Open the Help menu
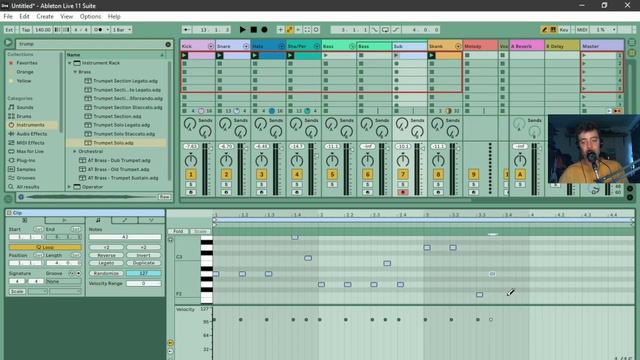The image size is (640, 360). click(x=114, y=16)
